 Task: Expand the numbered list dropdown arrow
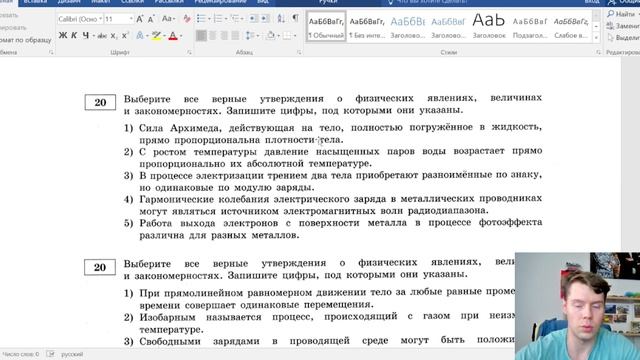pyautogui.click(x=226, y=19)
